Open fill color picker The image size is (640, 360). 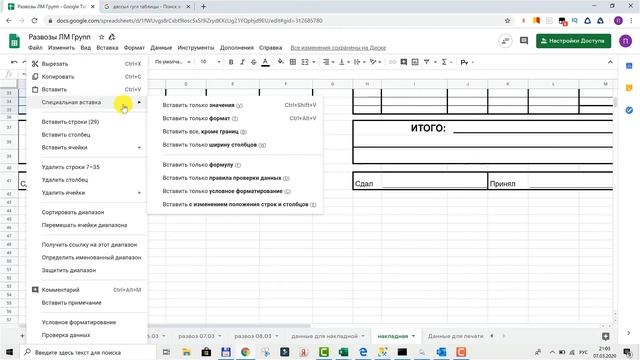280,62
